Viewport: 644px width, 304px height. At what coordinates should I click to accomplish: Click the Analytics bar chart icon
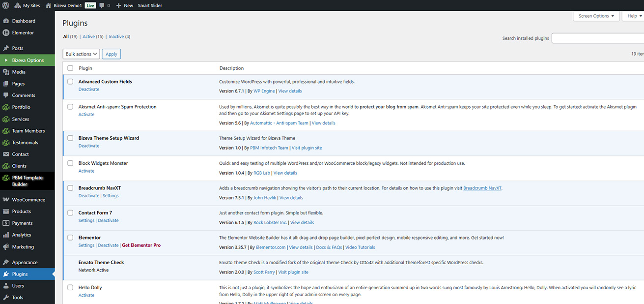tap(6, 235)
